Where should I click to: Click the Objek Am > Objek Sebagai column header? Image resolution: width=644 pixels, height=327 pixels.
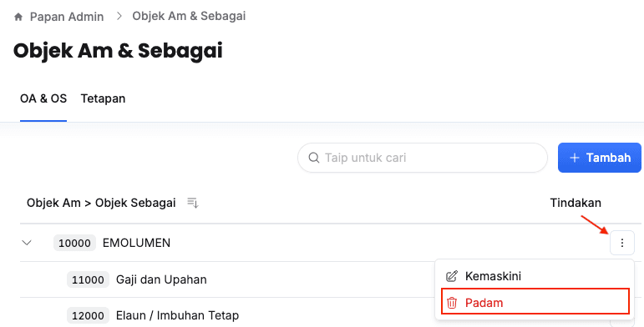pyautogui.click(x=101, y=203)
